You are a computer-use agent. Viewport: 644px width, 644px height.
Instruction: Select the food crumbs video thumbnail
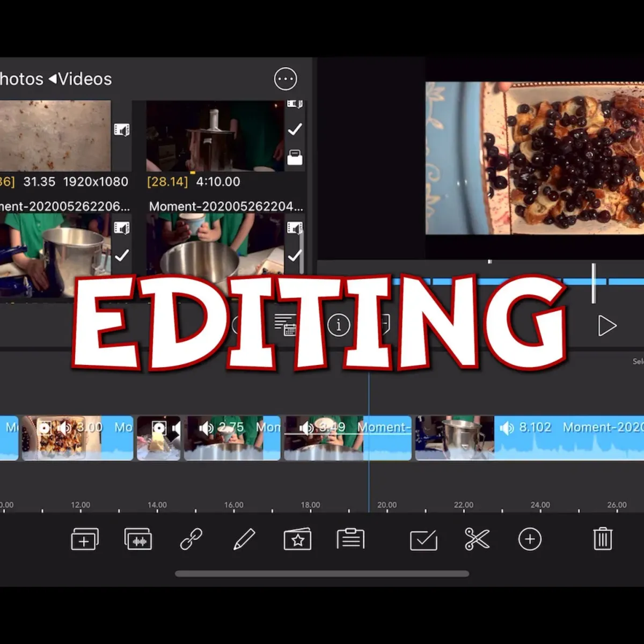(x=55, y=136)
